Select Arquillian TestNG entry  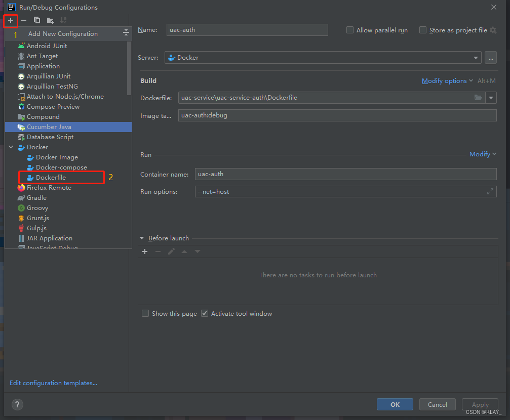68,86
